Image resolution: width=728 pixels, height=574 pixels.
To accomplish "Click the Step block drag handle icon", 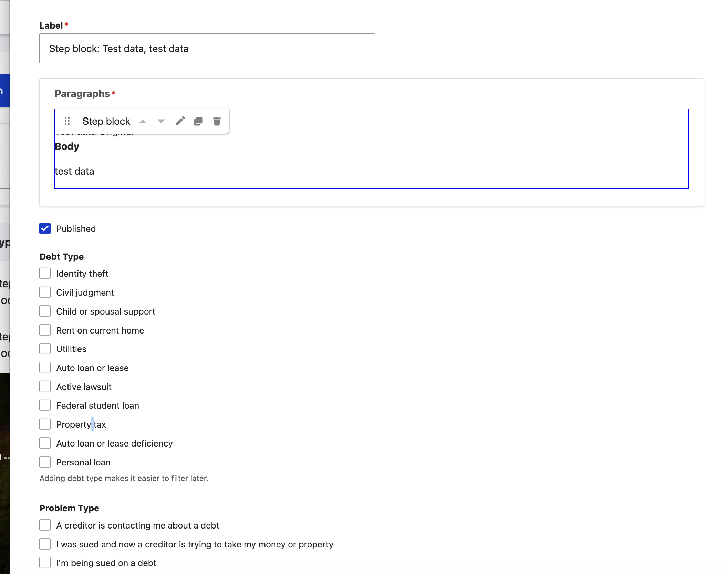I will coord(67,121).
